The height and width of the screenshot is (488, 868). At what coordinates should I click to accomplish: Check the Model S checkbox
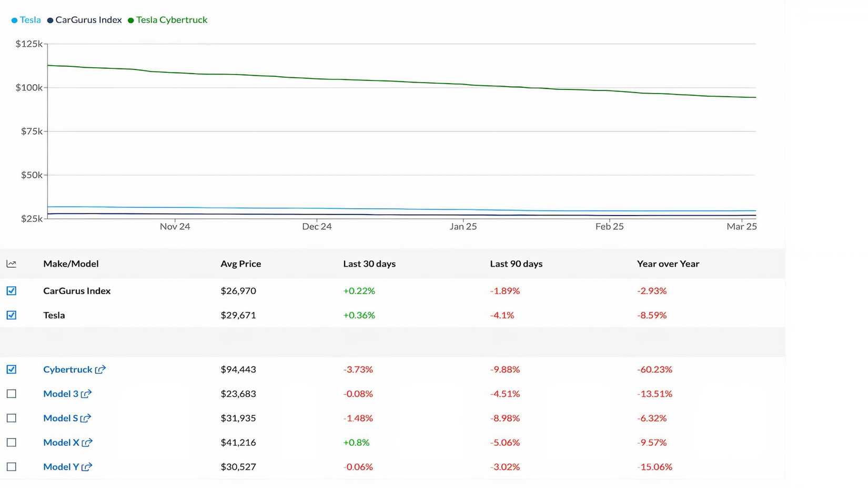pos(12,419)
